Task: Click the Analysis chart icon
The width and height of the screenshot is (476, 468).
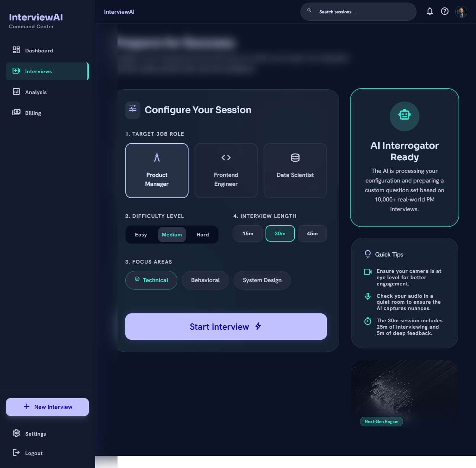Action: pyautogui.click(x=16, y=91)
